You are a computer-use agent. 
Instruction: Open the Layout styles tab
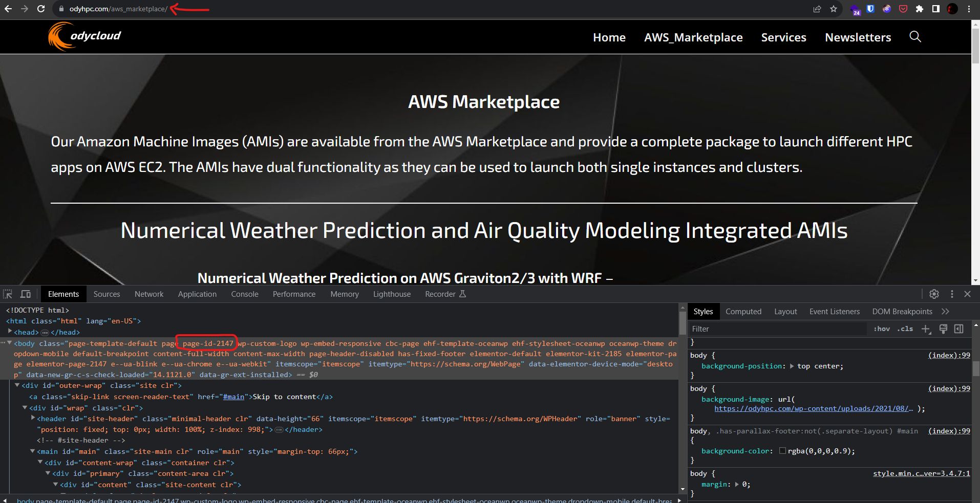coord(785,312)
